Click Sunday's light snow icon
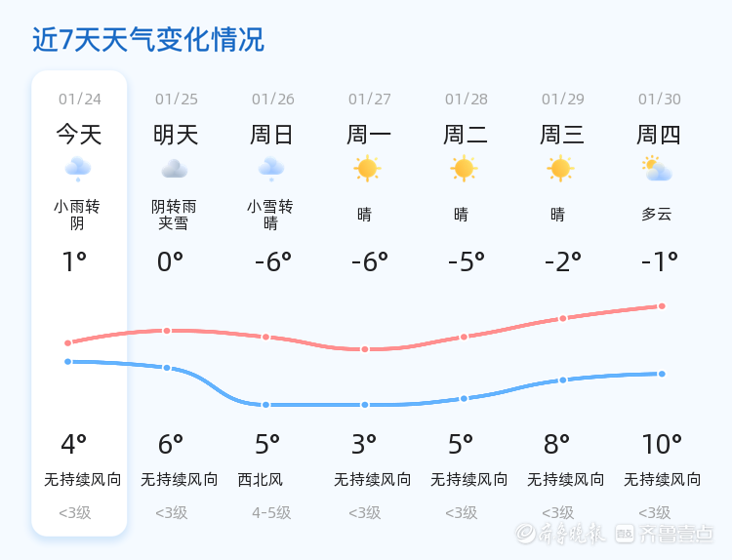Screen dimensions: 732x560 click(271, 169)
